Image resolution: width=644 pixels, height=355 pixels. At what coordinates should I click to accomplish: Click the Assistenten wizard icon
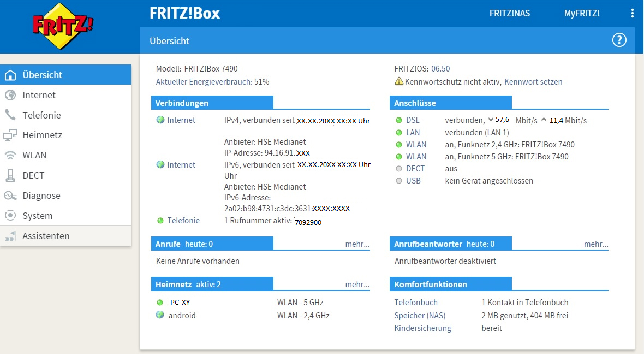(x=10, y=236)
